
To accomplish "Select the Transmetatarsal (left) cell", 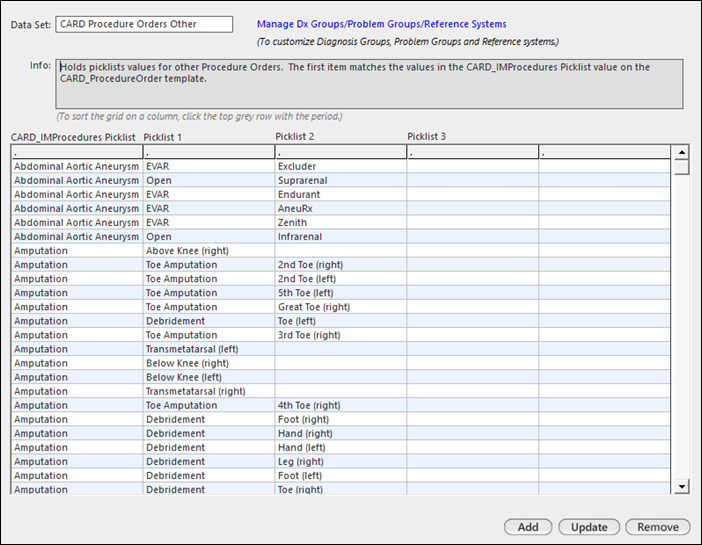I will [209, 349].
